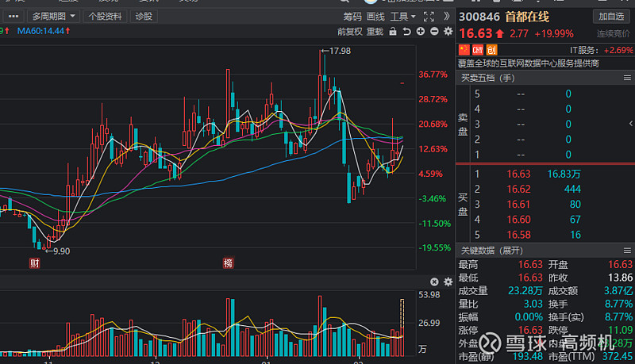The image size is (635, 364).
Task: Click the fullscreen chart icon
Action: click(x=429, y=17)
